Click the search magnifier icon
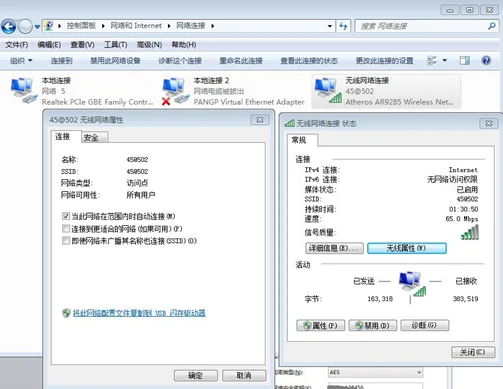The image size is (503, 389). pos(492,26)
